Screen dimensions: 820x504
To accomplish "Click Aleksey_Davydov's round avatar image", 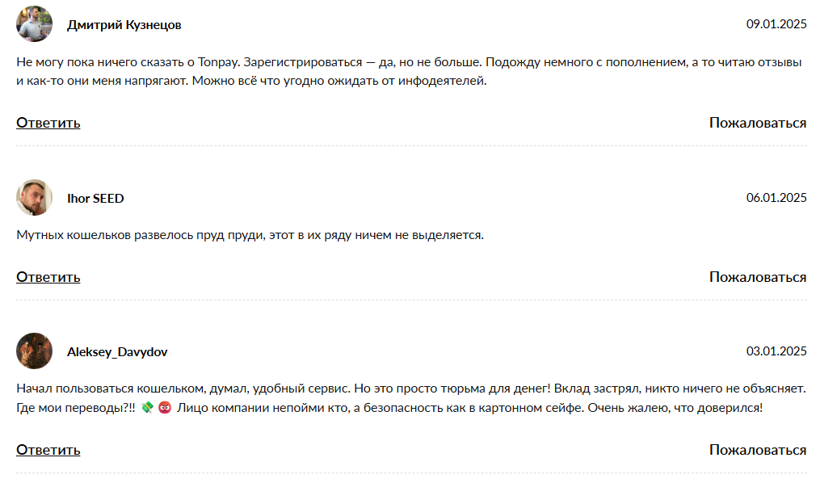I will click(x=35, y=351).
